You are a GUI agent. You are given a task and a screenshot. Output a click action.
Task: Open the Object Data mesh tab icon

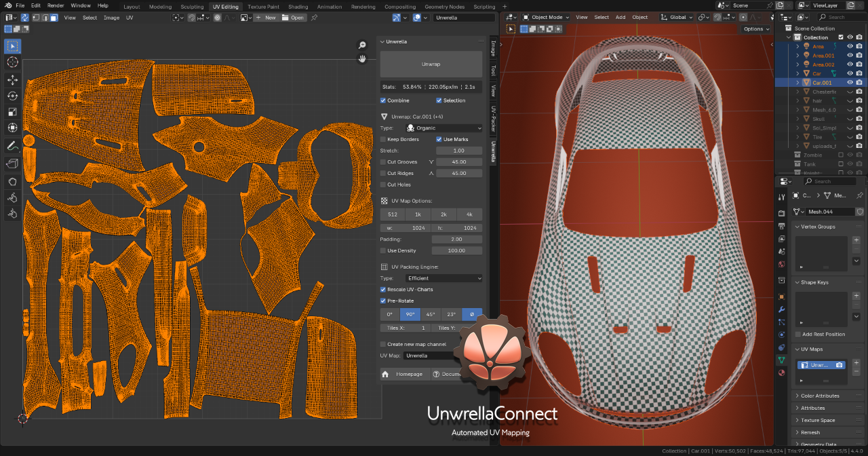click(782, 360)
